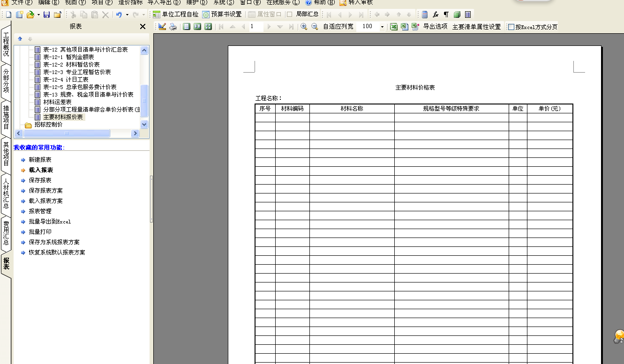The height and width of the screenshot is (364, 624).
Task: Click the Save floppy disk icon
Action: click(x=46, y=15)
